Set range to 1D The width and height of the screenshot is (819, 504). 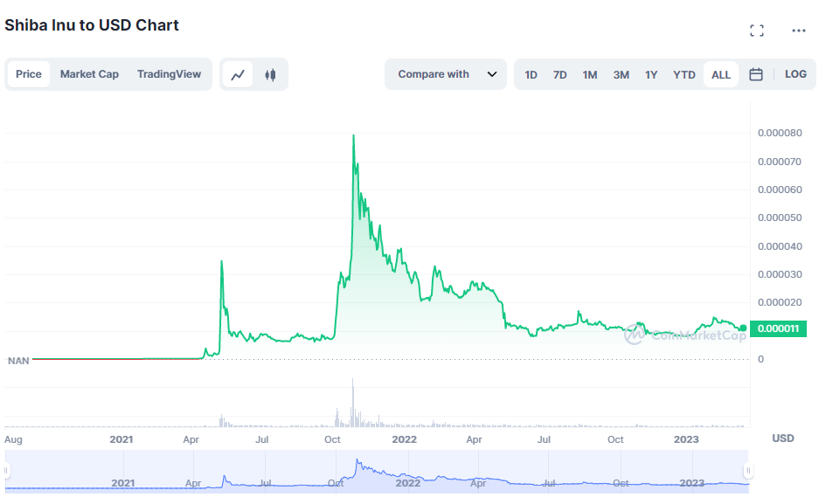[x=531, y=74]
